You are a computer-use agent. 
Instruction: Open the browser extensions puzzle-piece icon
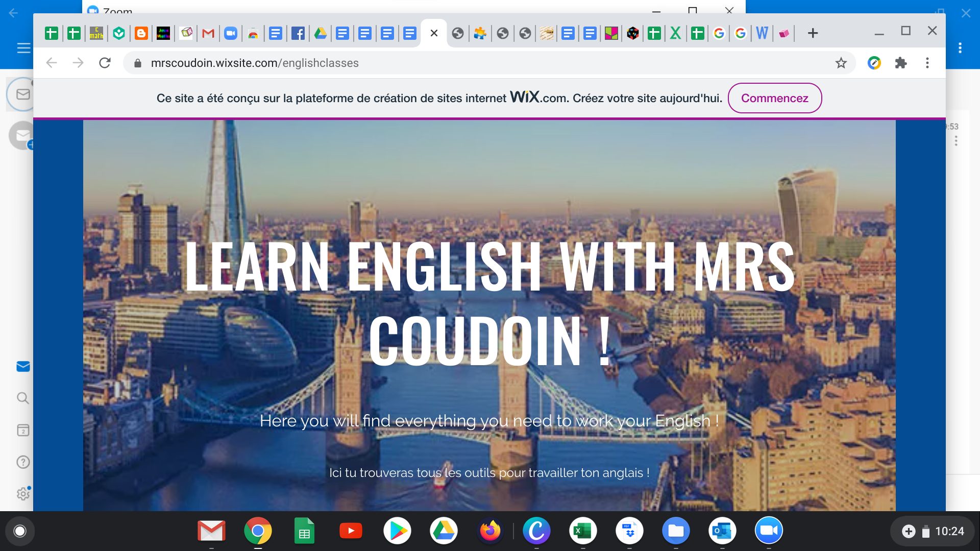click(x=901, y=63)
